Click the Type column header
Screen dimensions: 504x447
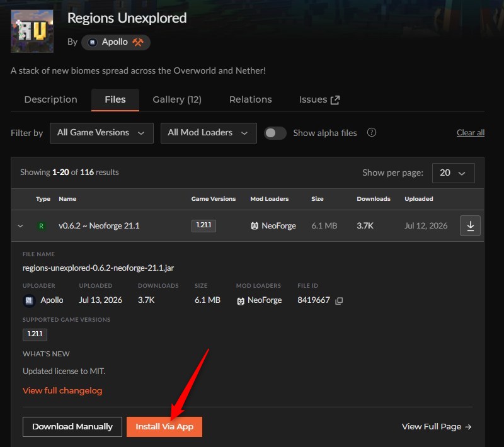point(43,199)
